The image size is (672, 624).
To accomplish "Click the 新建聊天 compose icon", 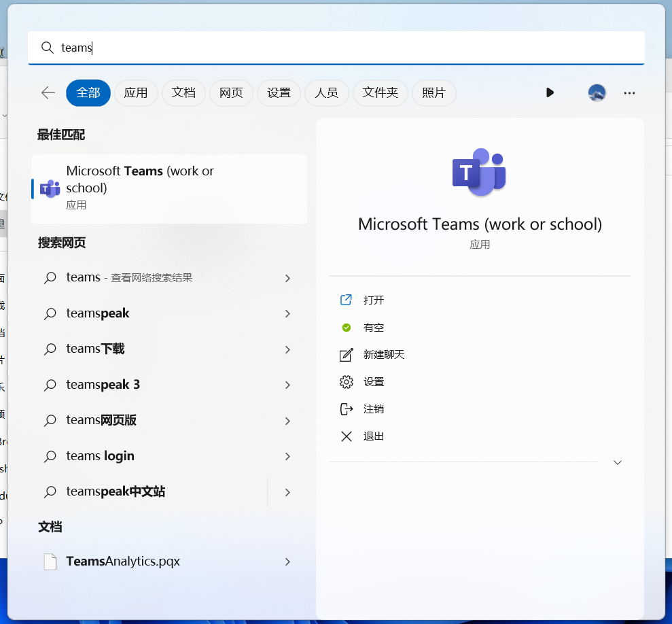I will [x=347, y=355].
